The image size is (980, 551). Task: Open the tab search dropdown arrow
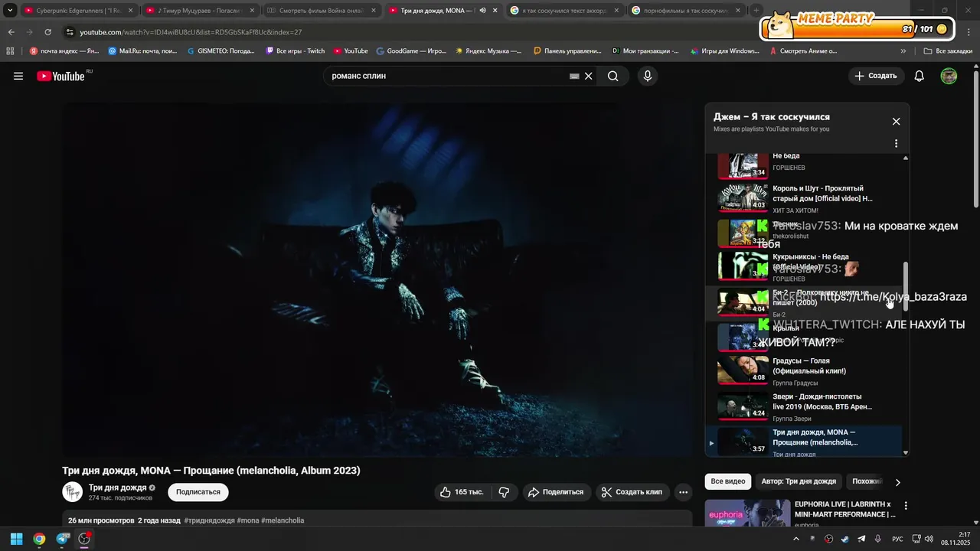click(x=10, y=11)
